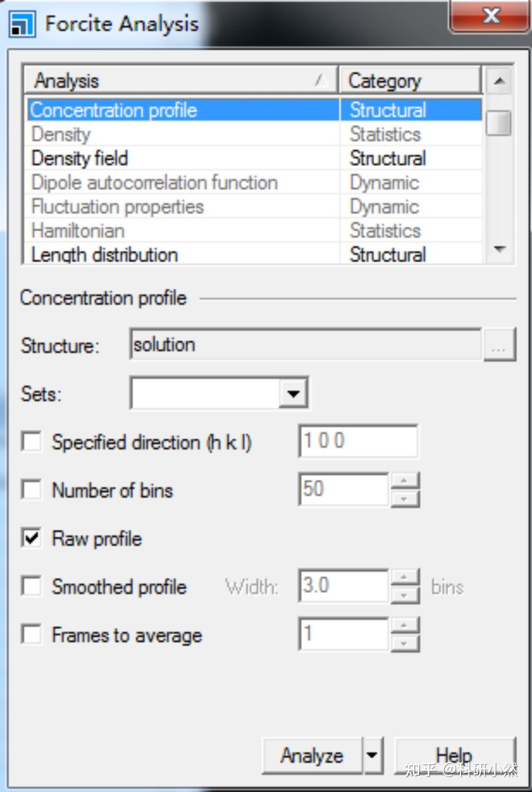Screen dimensions: 532x792
Task: Uncheck the Raw profile checkbox
Action: coord(32,538)
